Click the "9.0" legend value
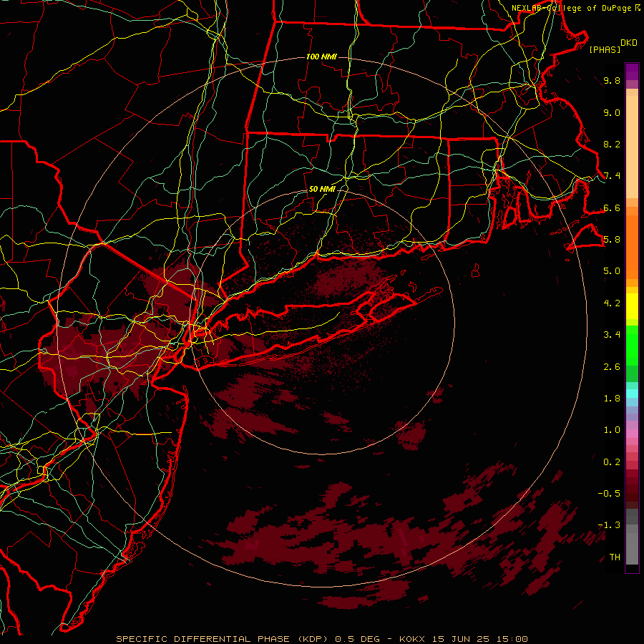 point(612,112)
